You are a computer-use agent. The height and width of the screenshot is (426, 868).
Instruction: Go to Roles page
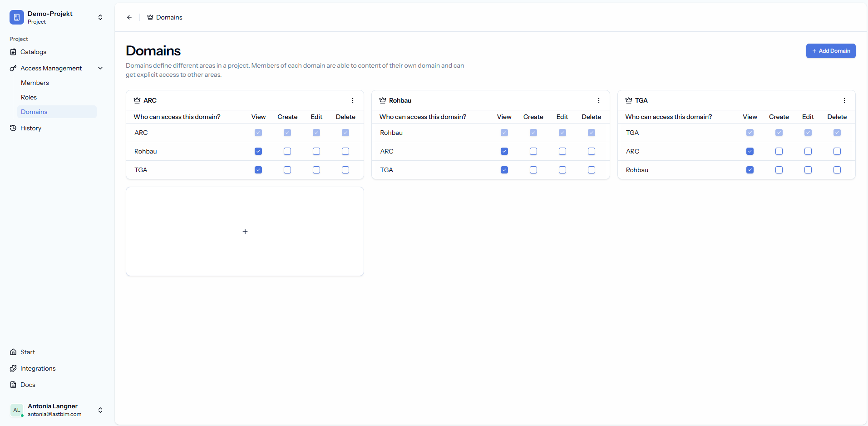click(57, 97)
